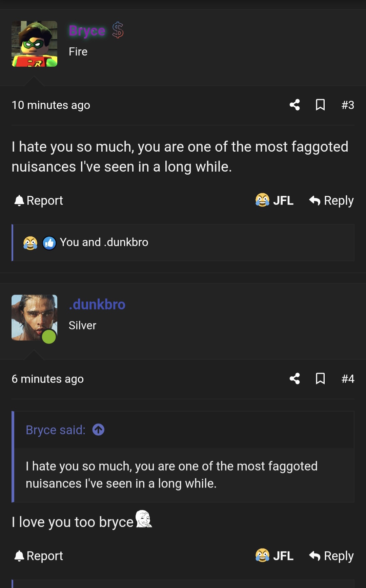Image resolution: width=366 pixels, height=588 pixels.
Task: Click the report bell icon on post #3
Action: 20,200
